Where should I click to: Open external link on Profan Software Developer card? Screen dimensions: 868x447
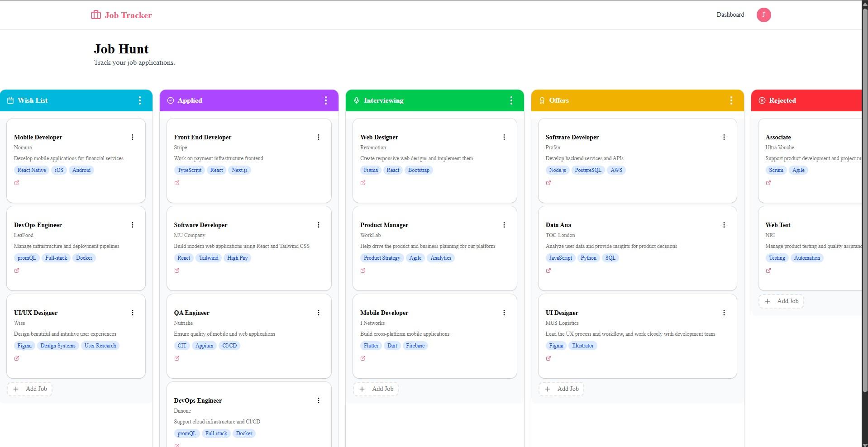548,183
